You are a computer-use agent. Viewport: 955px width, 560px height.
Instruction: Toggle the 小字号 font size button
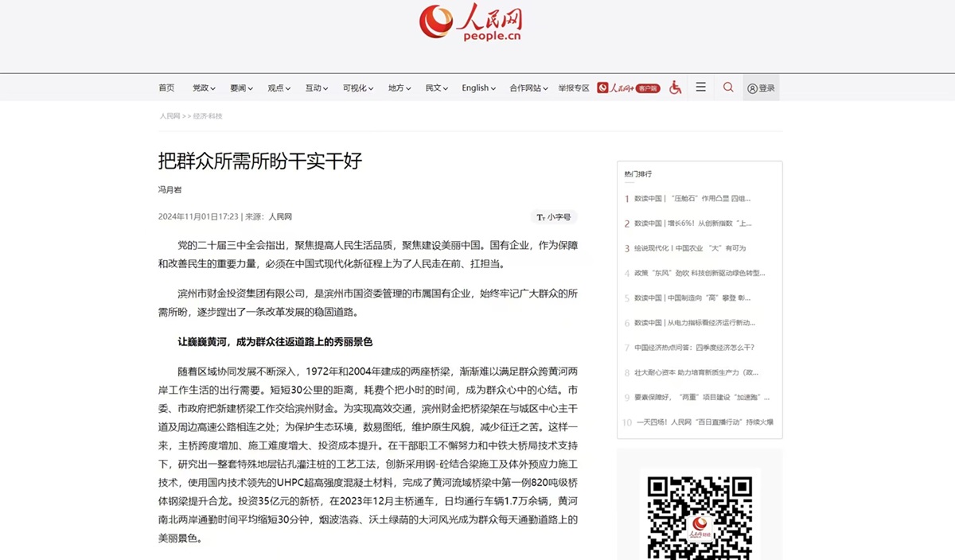554,217
